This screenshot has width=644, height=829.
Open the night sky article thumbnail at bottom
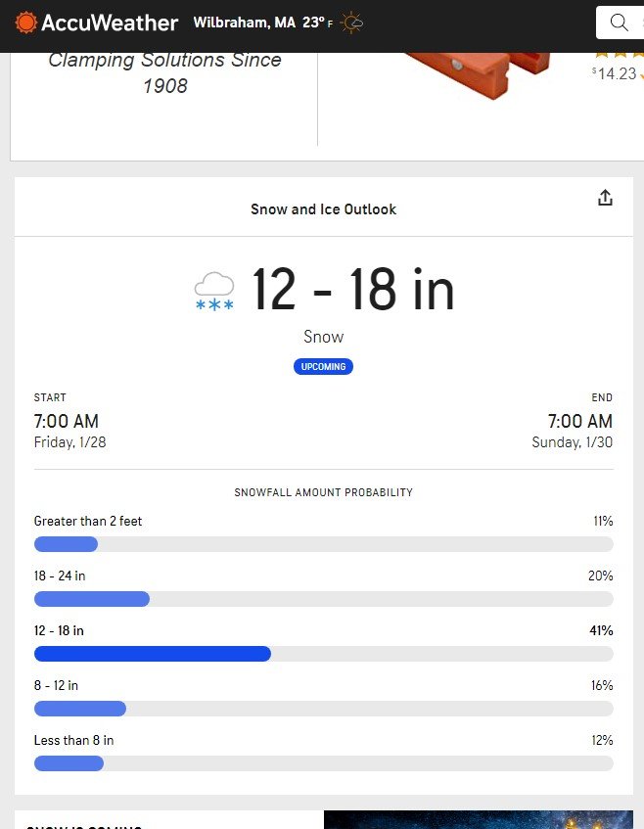479,819
